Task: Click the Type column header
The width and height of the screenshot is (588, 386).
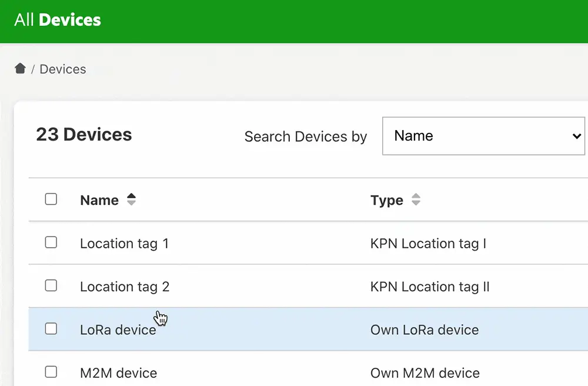Action: [387, 201]
